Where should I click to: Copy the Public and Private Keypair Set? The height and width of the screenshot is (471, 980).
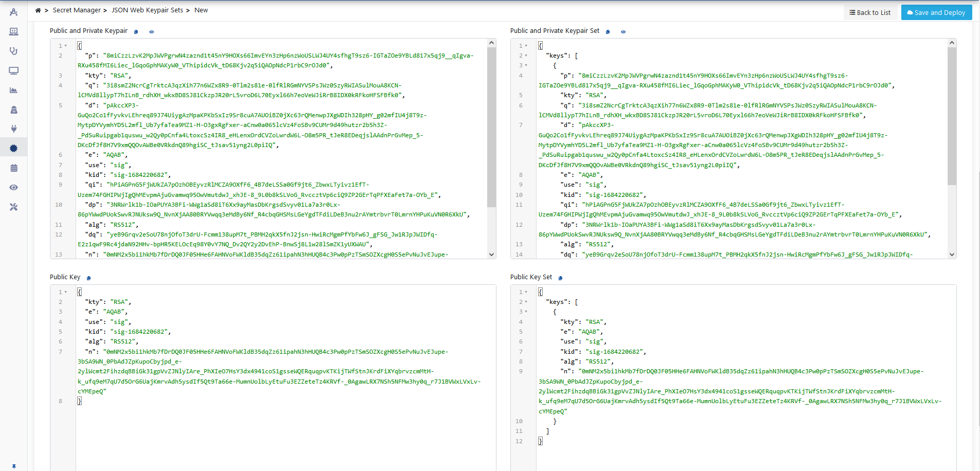pos(608,32)
